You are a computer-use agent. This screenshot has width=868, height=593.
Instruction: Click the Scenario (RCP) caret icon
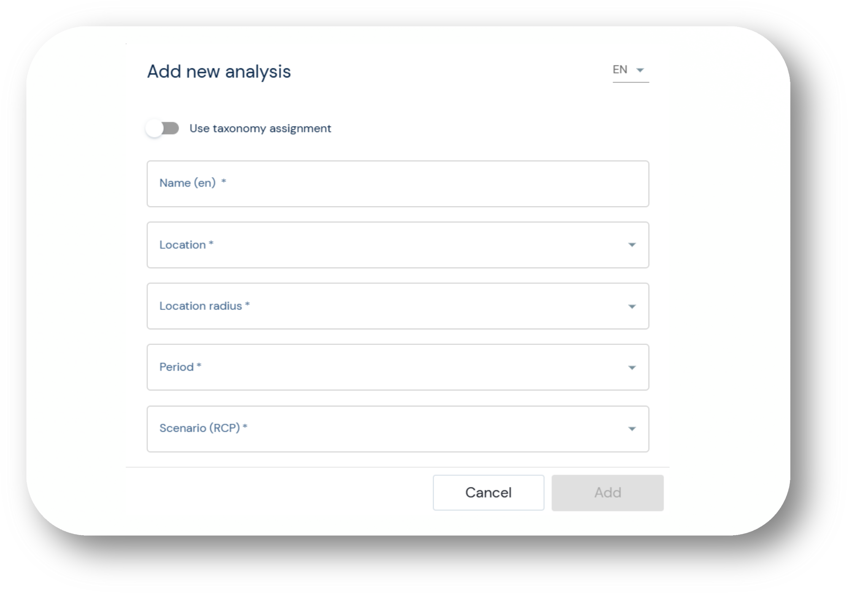[x=631, y=429]
